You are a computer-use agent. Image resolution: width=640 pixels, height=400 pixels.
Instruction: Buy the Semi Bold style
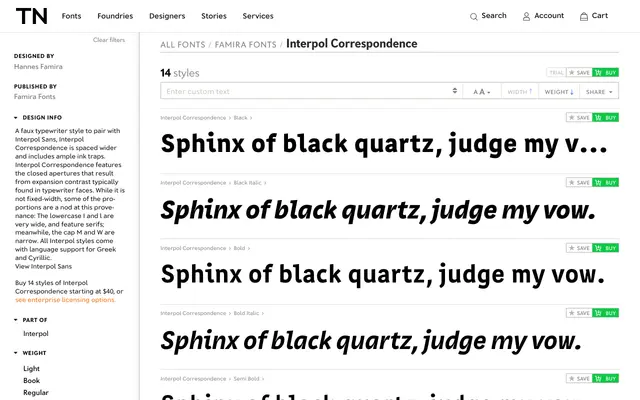(605, 378)
